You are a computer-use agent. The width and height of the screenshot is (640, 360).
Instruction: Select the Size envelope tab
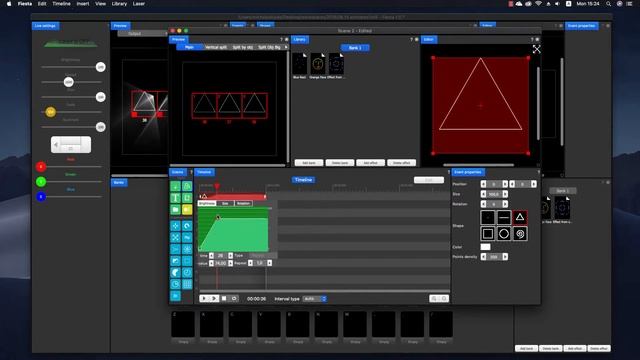coord(225,203)
